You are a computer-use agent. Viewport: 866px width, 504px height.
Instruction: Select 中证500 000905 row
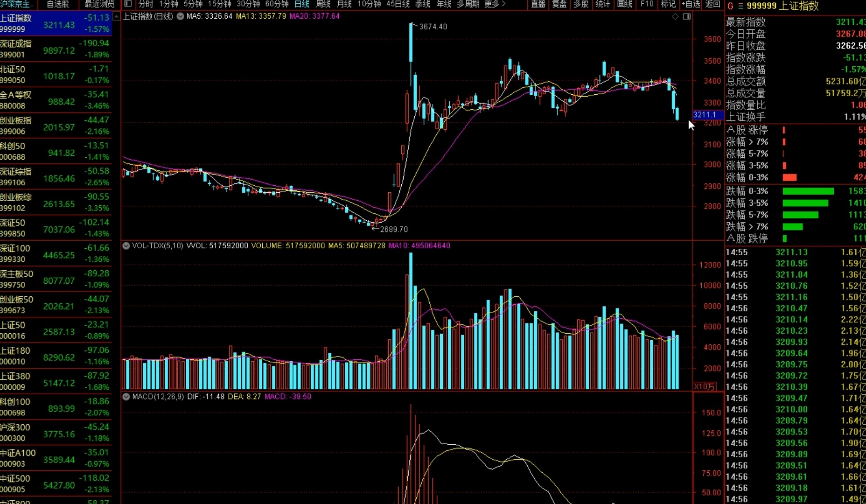[56, 483]
